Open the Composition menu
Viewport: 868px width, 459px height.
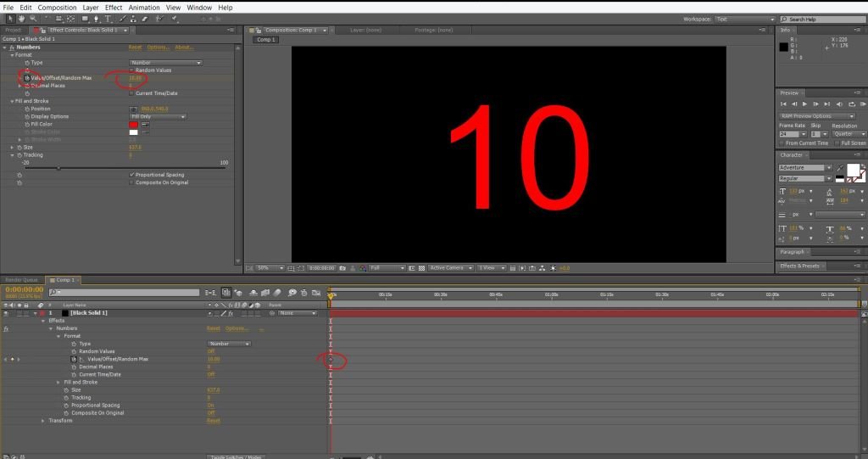click(57, 8)
